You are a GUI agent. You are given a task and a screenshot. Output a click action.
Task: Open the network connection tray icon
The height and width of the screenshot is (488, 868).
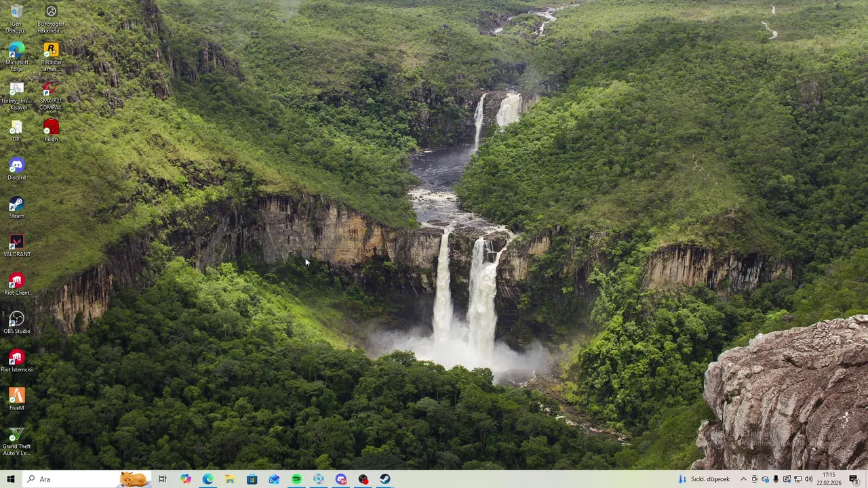coord(797,479)
